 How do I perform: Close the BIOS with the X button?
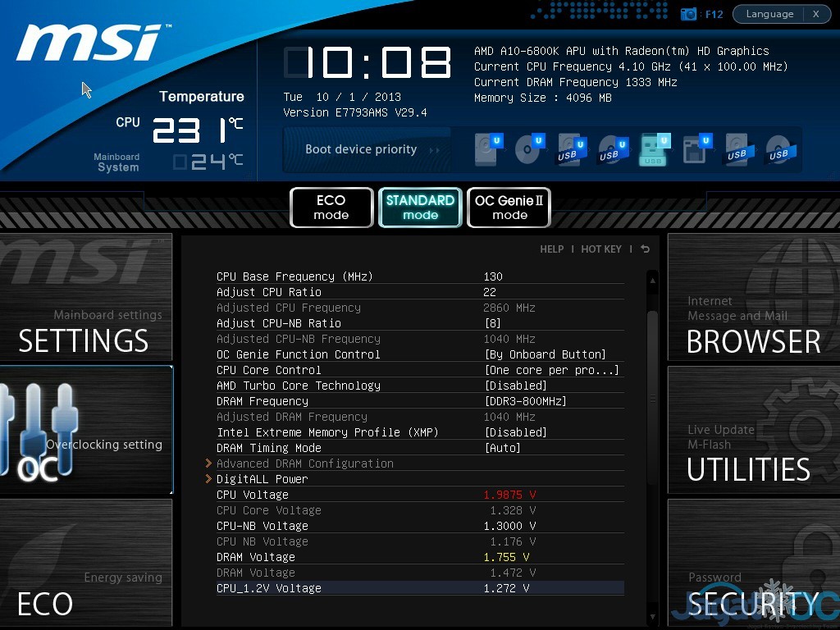(816, 14)
